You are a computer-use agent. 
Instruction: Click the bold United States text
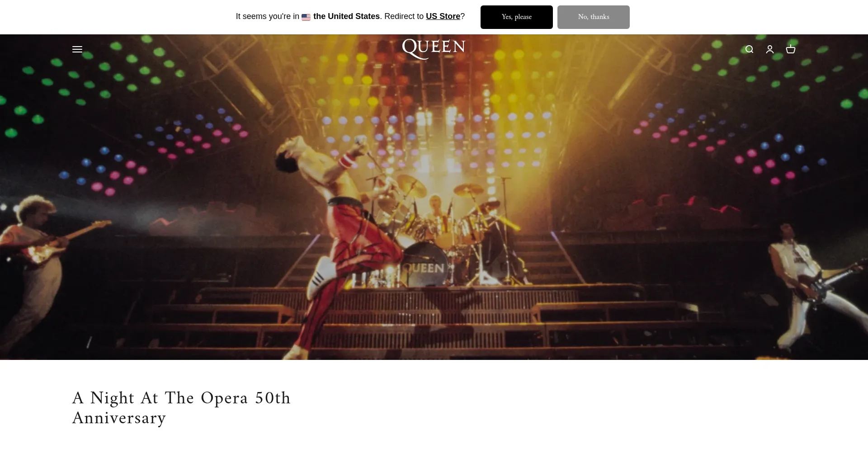[346, 16]
